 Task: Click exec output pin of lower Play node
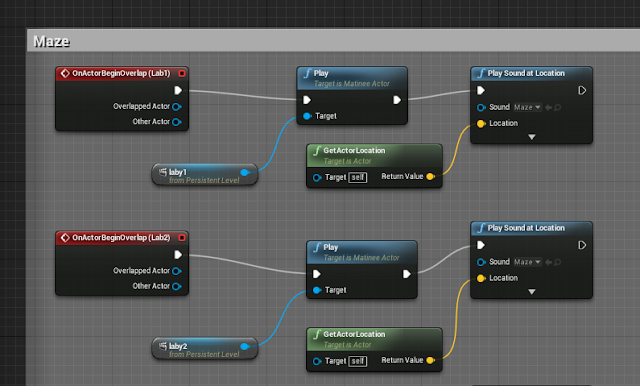point(407,274)
